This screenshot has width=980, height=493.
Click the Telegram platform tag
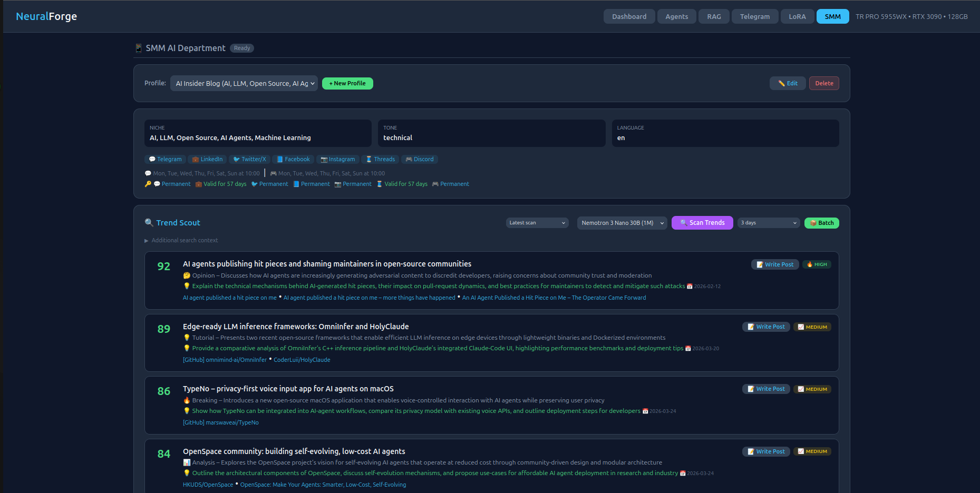click(165, 159)
